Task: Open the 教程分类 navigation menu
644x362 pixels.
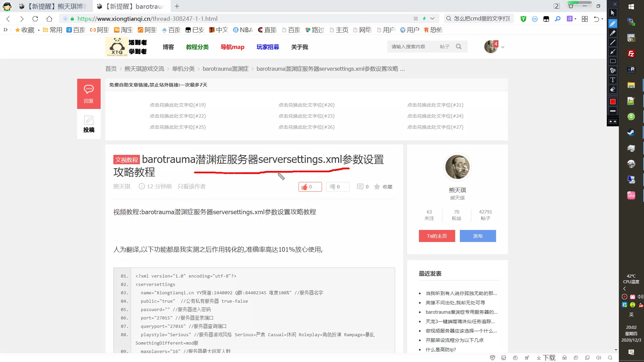Action: pos(197,47)
